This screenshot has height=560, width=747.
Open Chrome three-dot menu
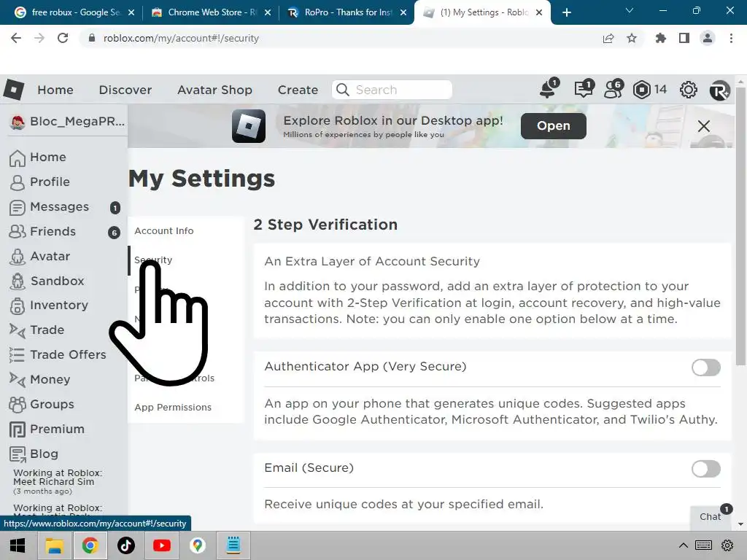[x=731, y=38]
